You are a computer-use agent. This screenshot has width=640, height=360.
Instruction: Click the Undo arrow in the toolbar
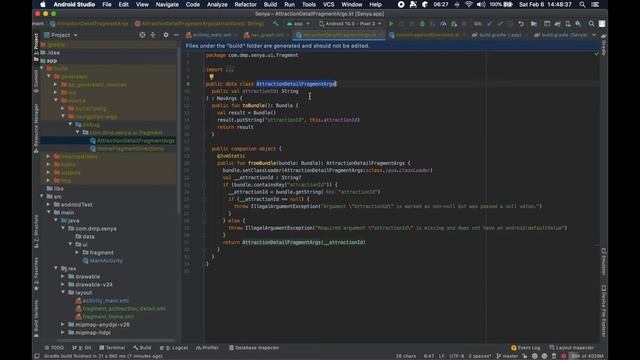(521, 24)
